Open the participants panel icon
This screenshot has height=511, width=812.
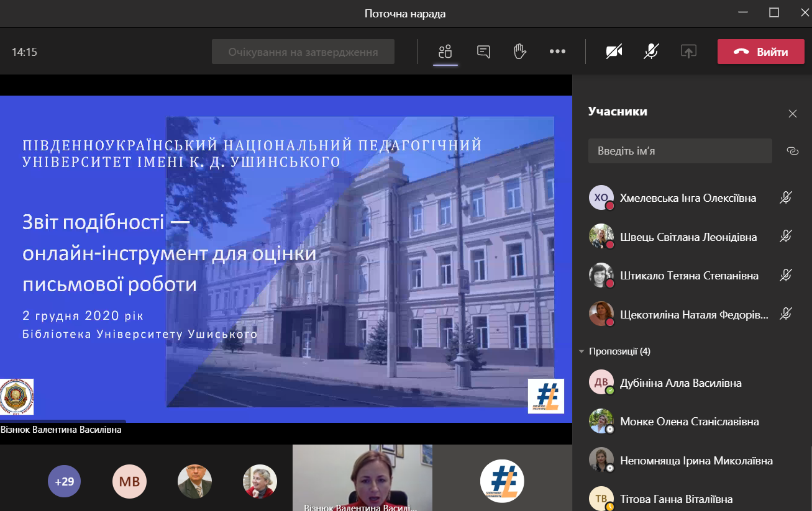445,52
